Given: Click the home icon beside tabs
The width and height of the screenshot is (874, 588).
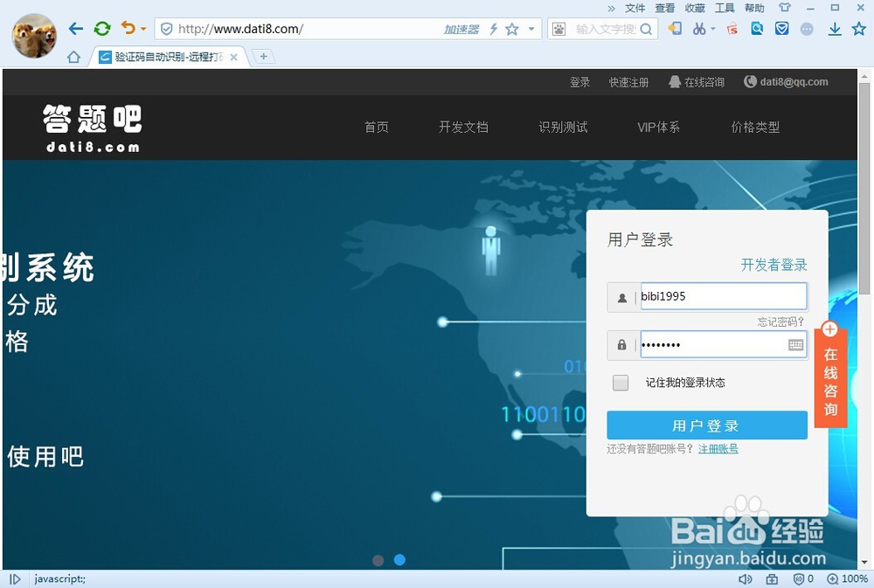Looking at the screenshot, I should (x=73, y=57).
